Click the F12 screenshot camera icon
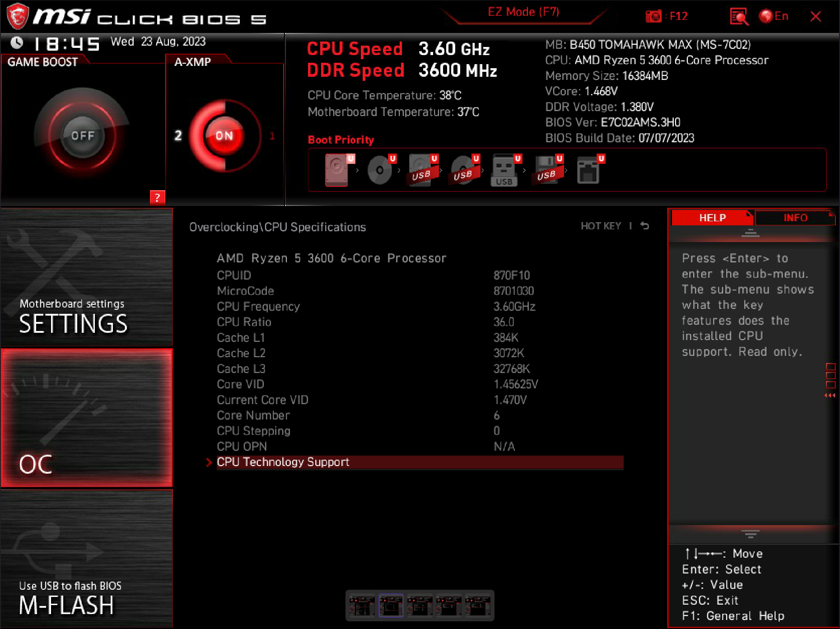The width and height of the screenshot is (840, 629). pyautogui.click(x=653, y=17)
